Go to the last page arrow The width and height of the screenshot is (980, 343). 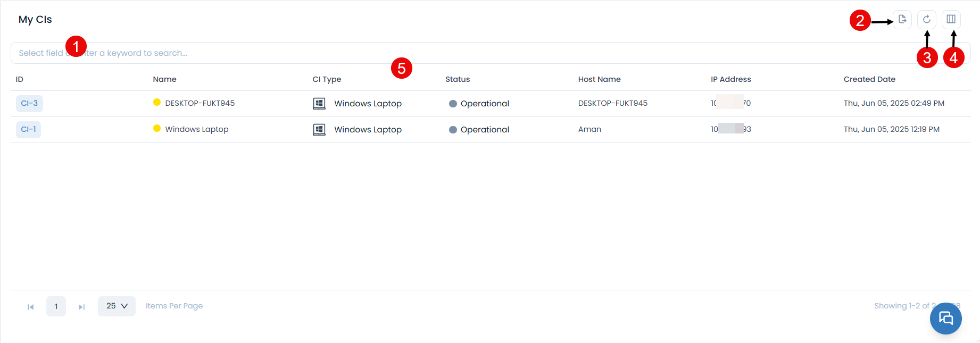click(x=81, y=307)
